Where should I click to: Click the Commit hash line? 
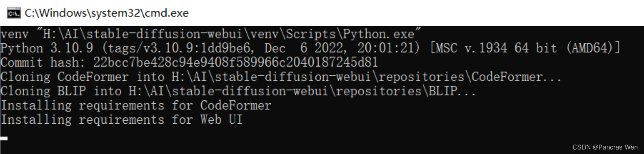coord(189,62)
